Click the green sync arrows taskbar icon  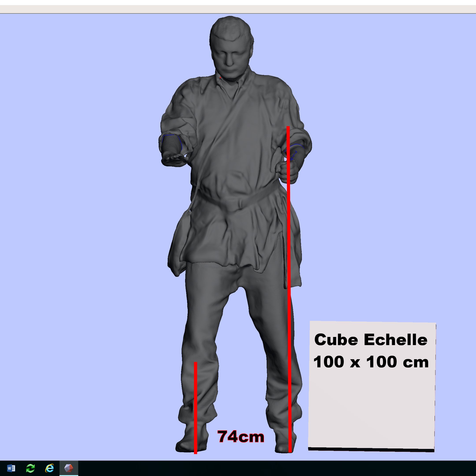click(31, 468)
